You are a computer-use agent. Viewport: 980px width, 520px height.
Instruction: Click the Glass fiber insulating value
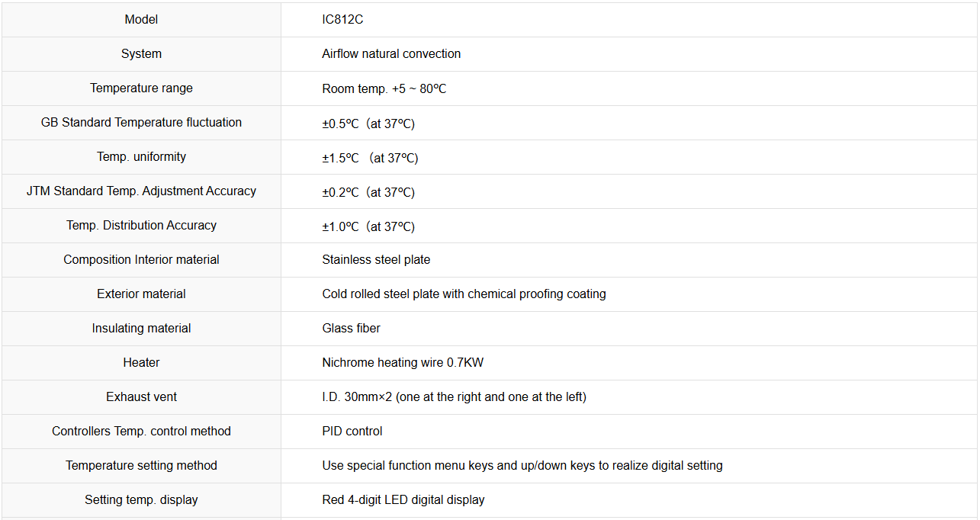pos(351,329)
